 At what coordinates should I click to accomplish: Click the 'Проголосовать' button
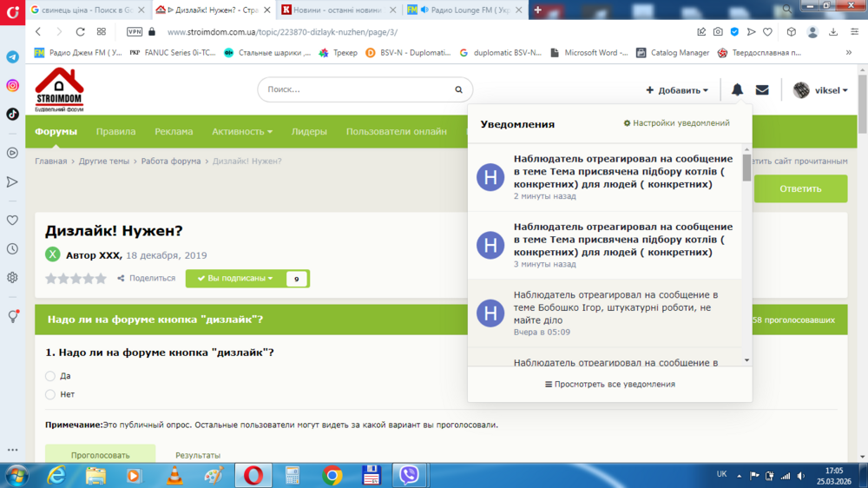100,453
